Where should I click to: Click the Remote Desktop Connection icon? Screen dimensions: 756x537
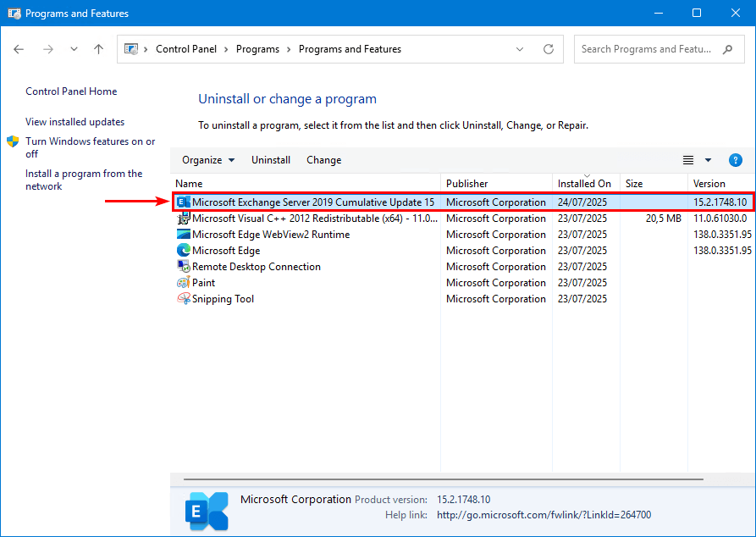coord(183,267)
